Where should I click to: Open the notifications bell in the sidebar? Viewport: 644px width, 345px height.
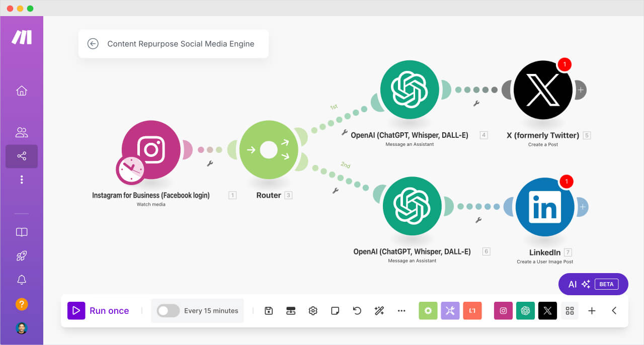point(22,280)
